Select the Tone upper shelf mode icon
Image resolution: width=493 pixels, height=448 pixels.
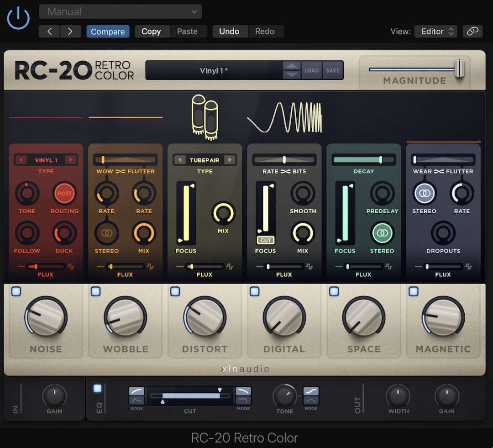(x=311, y=391)
